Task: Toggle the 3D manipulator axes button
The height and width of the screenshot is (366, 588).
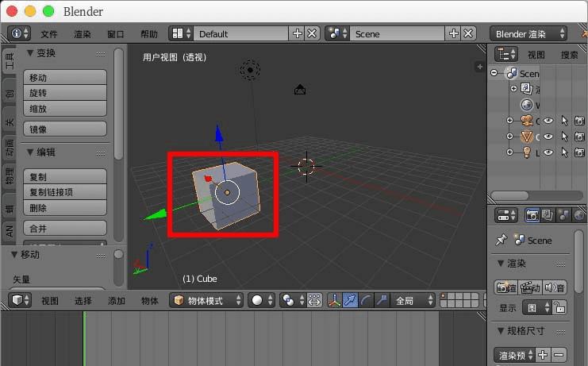Action: (x=334, y=300)
